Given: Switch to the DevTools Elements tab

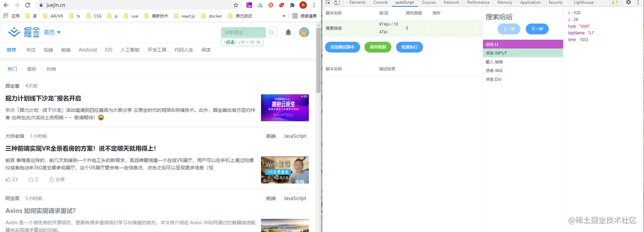Looking at the screenshot, I should pos(357,3).
